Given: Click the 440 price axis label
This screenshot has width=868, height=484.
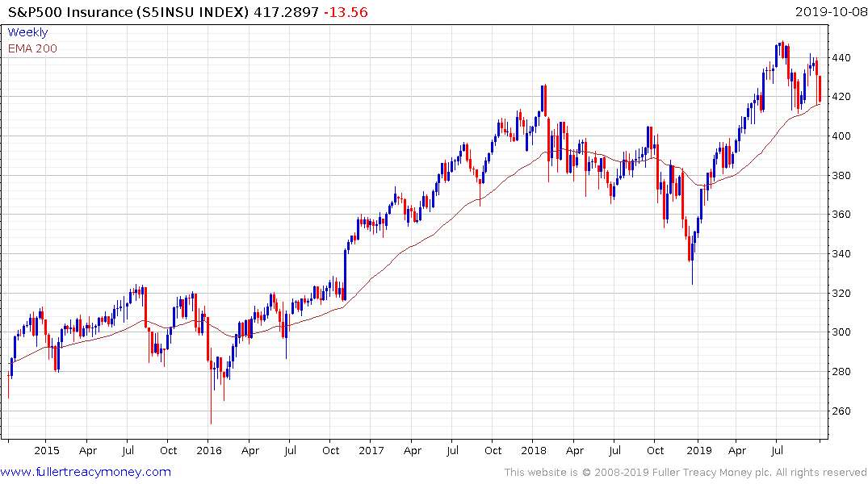Looking at the screenshot, I should pos(841,57).
